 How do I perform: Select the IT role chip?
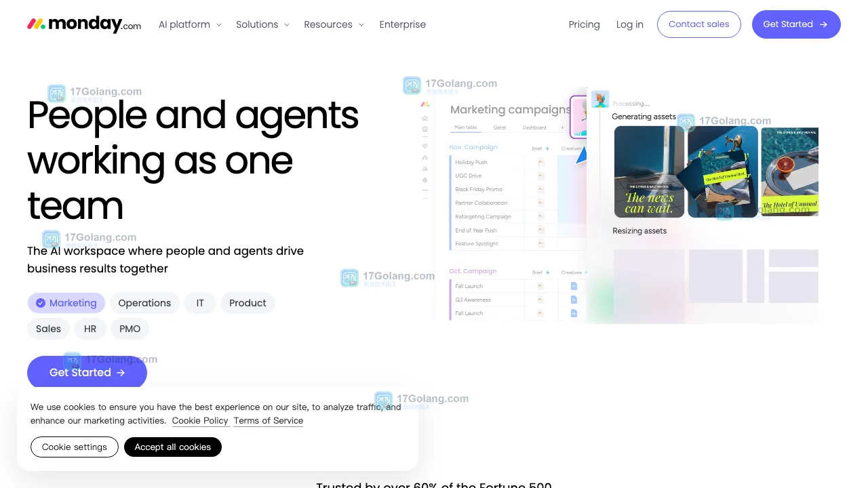click(x=200, y=303)
